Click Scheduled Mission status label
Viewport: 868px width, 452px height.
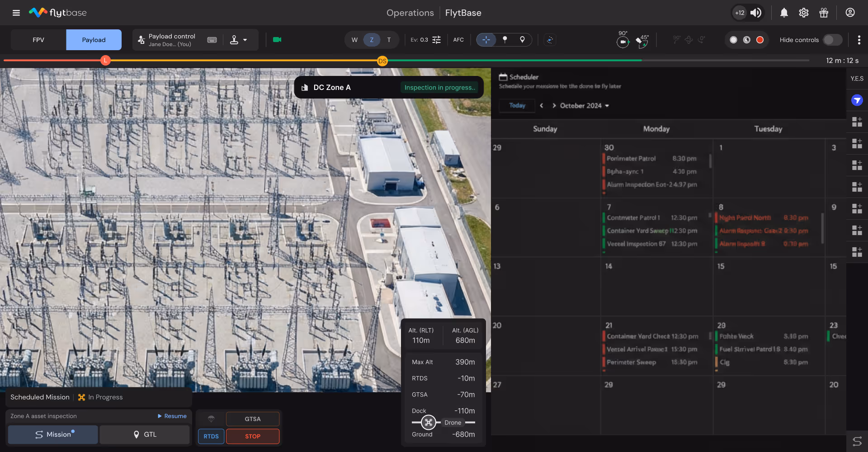coord(40,397)
